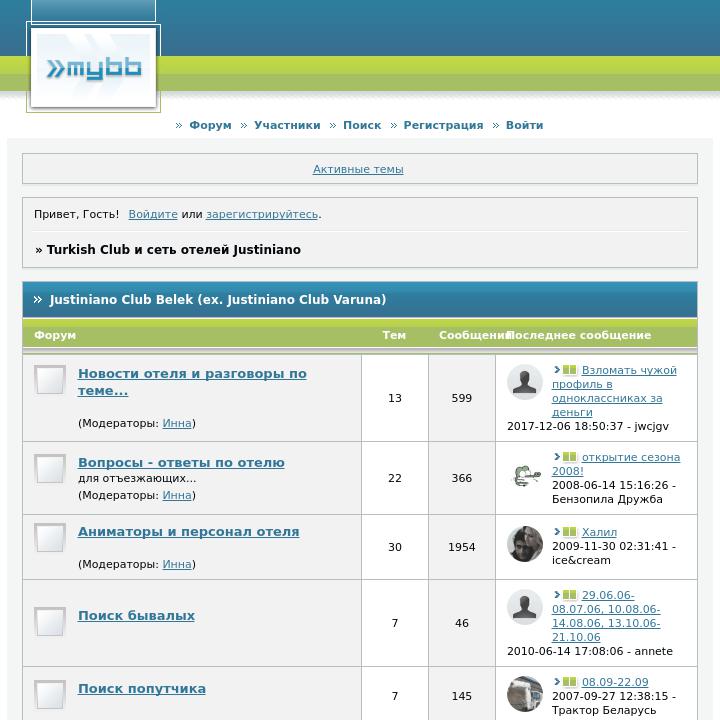The image size is (720, 720).
Task: Click the Тем column header
Action: 394,335
